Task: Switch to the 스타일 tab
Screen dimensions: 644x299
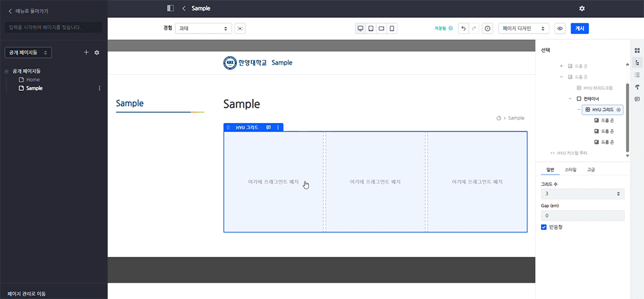Action: click(x=571, y=169)
